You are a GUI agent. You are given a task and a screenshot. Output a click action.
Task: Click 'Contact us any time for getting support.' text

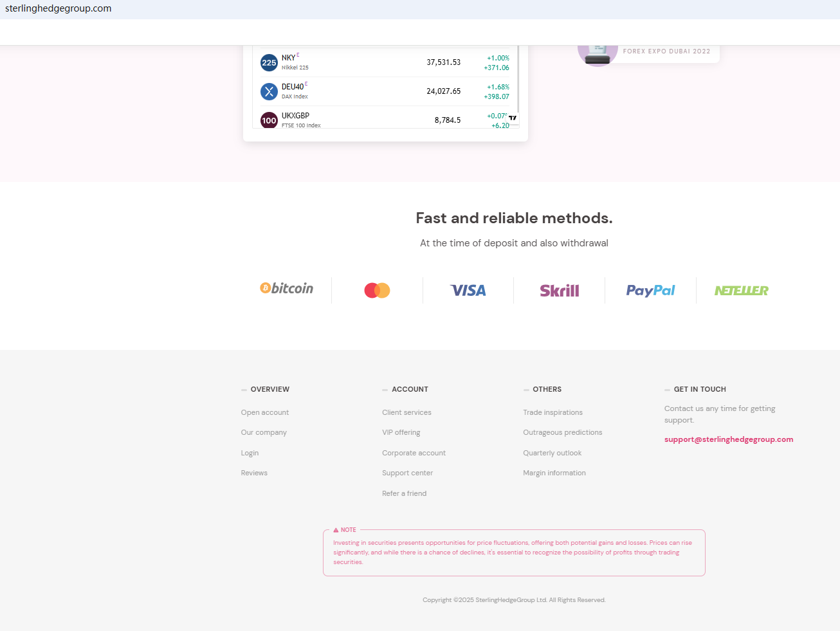(720, 414)
